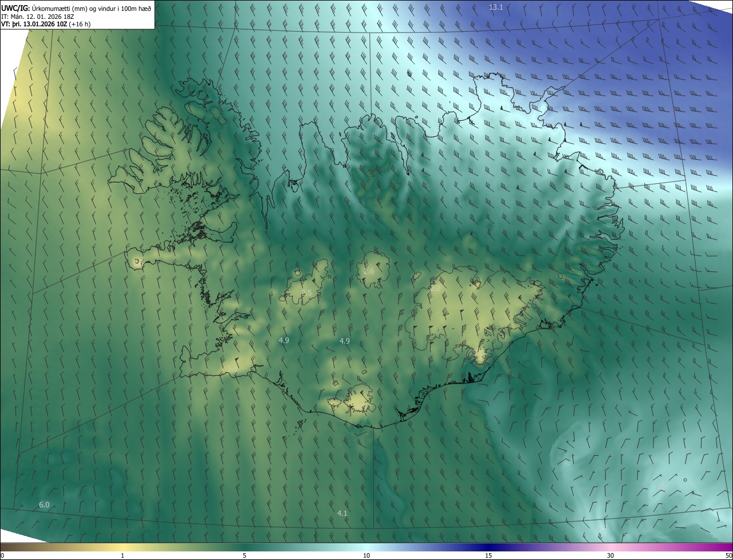The height and width of the screenshot is (560, 733).
Task: Click the 0 label on the color scale
Action: pyautogui.click(x=2, y=555)
